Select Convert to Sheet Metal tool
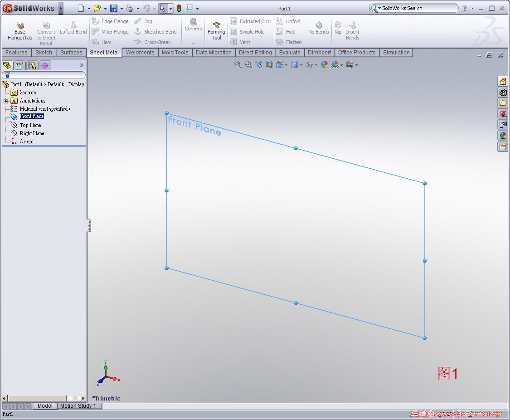The height and width of the screenshot is (420, 510). point(46,34)
